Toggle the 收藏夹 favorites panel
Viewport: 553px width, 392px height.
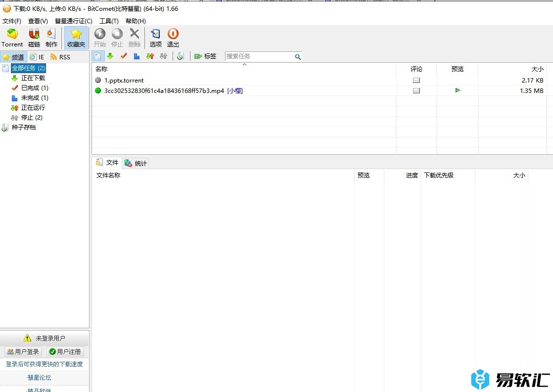[76, 38]
